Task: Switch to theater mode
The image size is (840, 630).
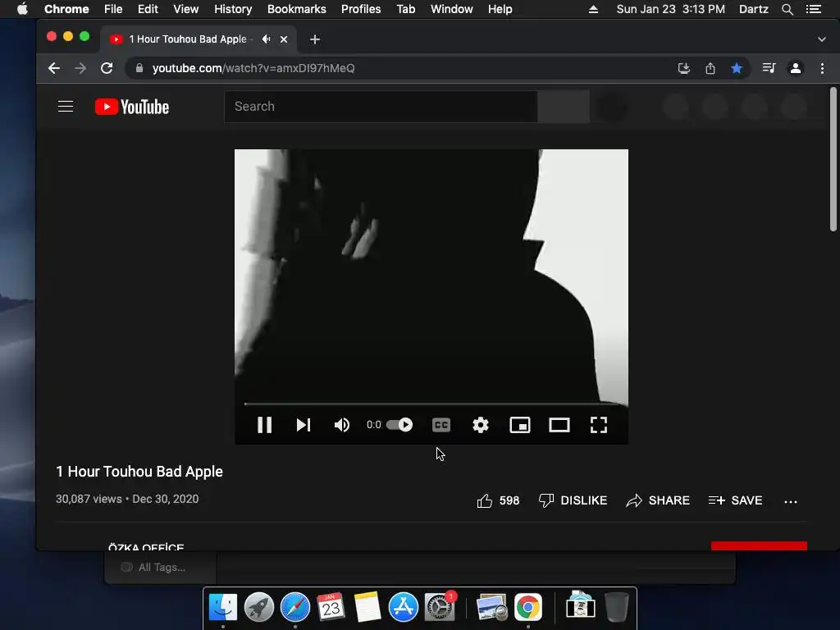Action: (559, 425)
